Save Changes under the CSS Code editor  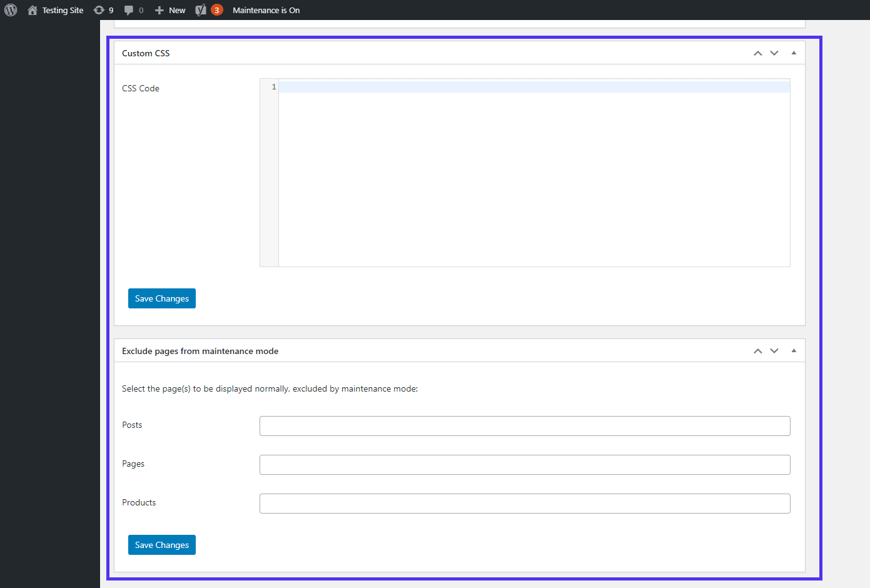tap(161, 298)
